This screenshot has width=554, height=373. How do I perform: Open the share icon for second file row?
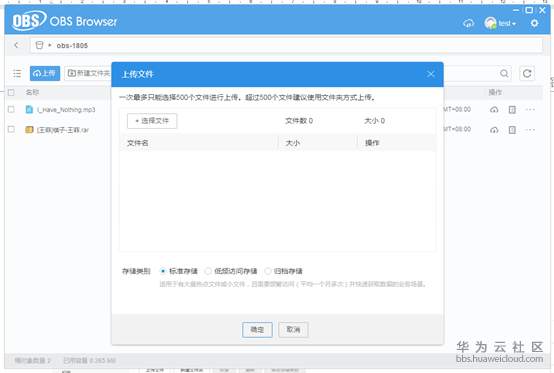pyautogui.click(x=512, y=130)
